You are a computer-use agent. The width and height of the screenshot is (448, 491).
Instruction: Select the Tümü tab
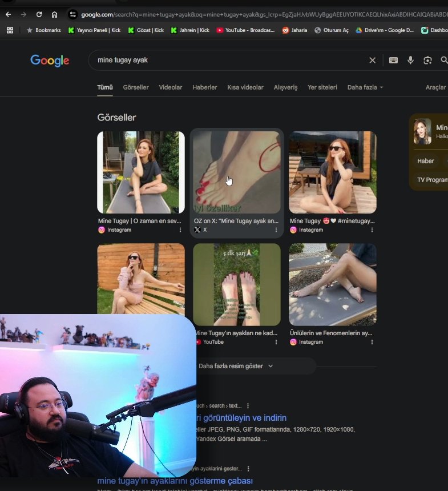(x=105, y=87)
